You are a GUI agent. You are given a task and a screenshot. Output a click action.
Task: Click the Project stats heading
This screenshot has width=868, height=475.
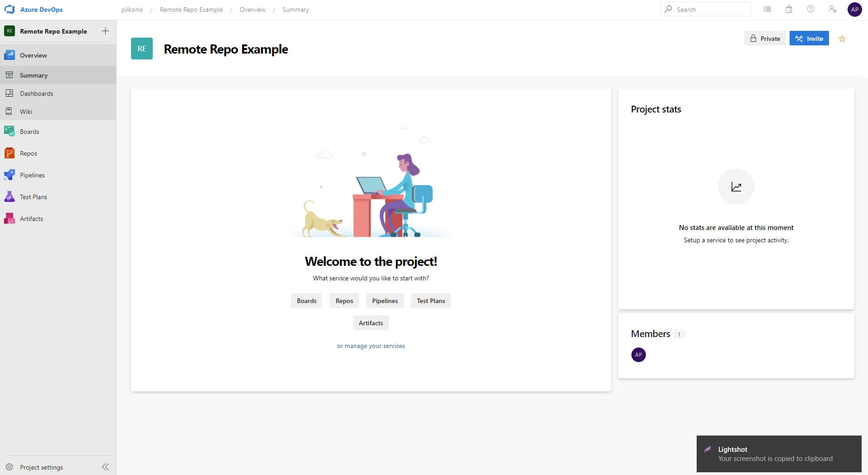656,109
